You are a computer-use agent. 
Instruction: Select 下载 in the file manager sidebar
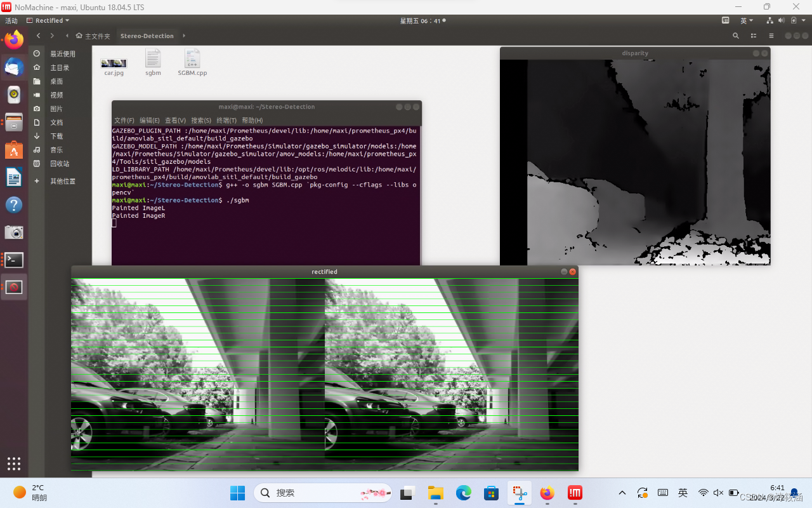[x=57, y=136]
